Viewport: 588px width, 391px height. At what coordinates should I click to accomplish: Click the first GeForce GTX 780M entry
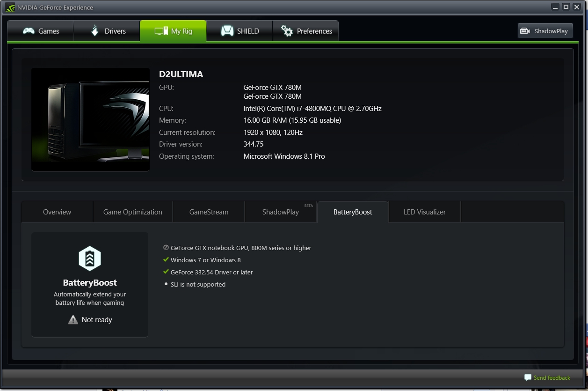coord(272,87)
